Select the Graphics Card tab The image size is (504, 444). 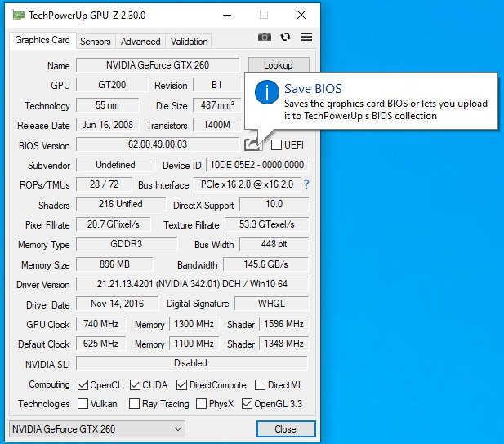42,40
